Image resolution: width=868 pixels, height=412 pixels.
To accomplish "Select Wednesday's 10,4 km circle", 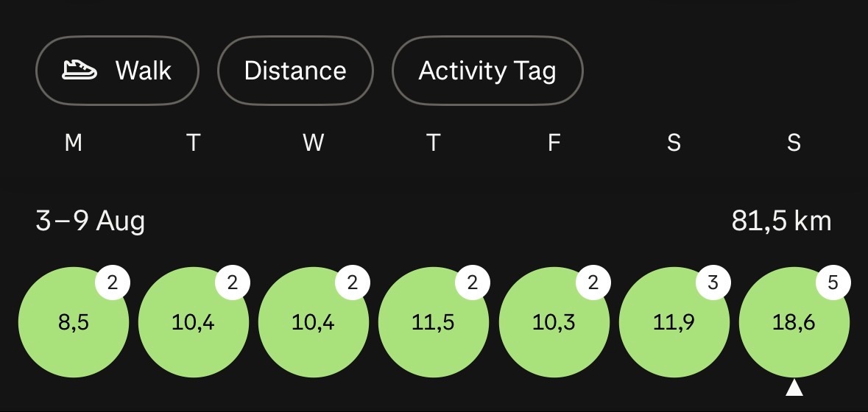I will coord(314,322).
